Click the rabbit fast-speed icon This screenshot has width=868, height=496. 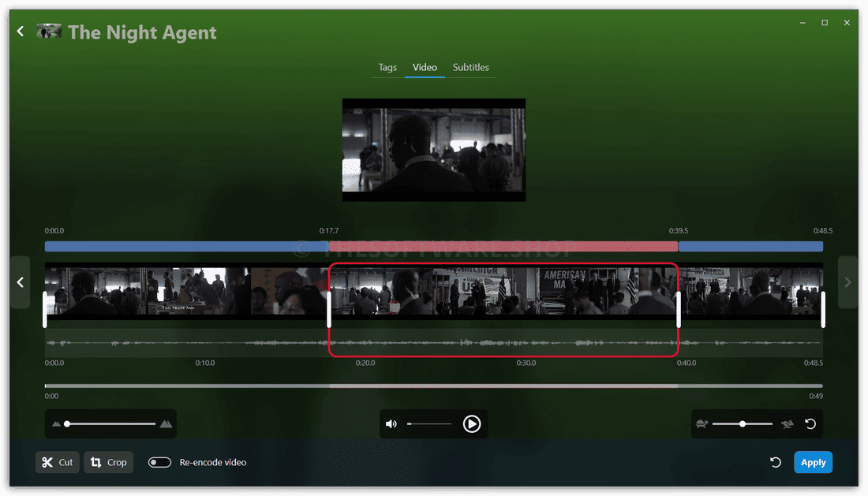788,424
